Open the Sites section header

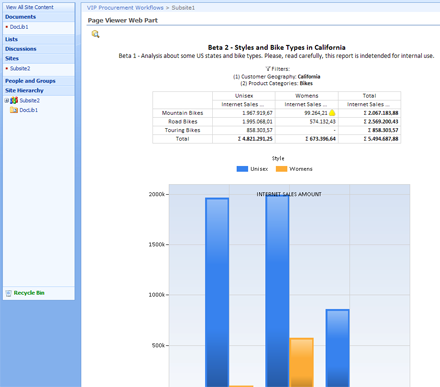(x=12, y=58)
